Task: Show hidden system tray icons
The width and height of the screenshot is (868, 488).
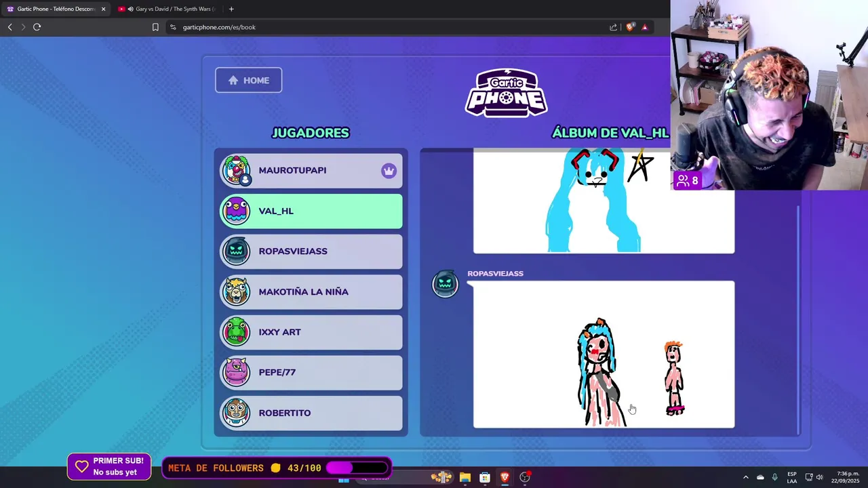Action: [x=745, y=477]
